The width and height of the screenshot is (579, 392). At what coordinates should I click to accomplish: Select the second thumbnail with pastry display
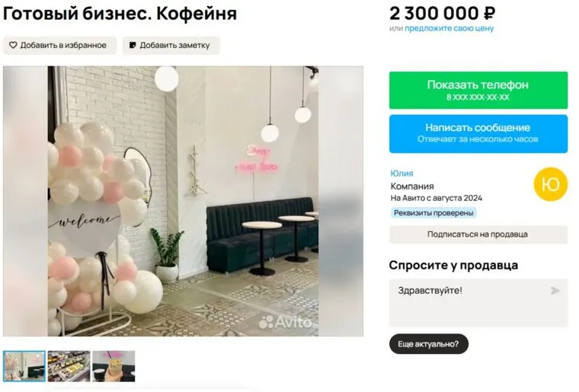69,366
